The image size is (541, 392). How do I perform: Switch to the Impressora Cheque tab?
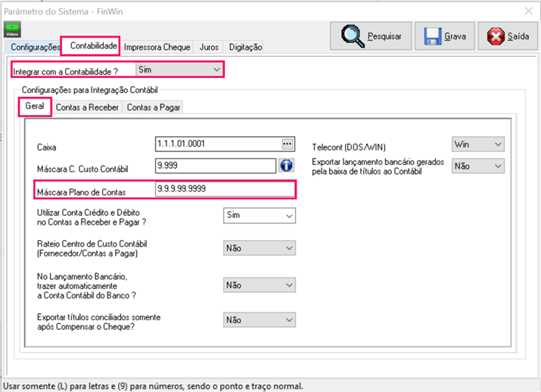(x=157, y=47)
